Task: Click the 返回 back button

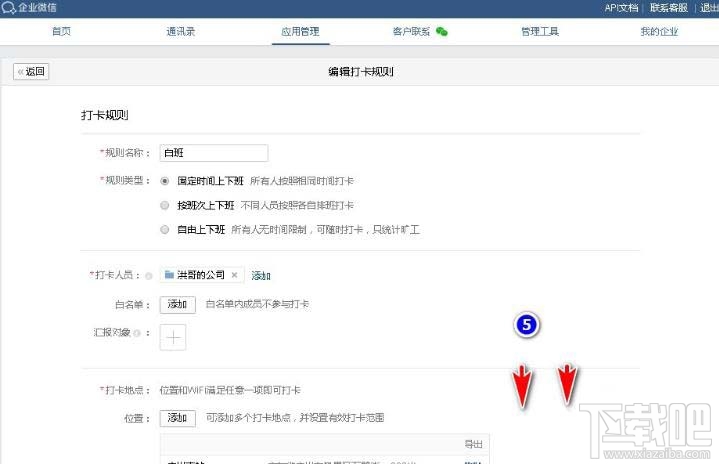Action: tap(31, 72)
